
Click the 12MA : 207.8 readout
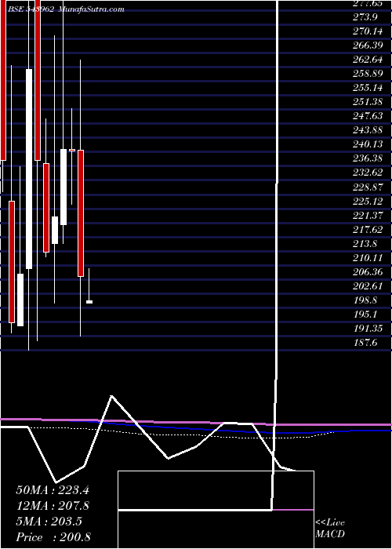point(53,506)
